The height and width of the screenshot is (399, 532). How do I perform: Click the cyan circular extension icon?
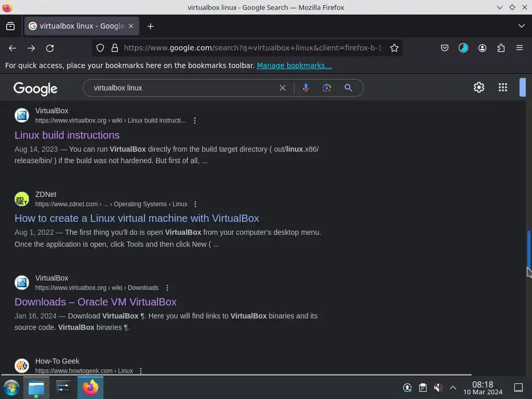pyautogui.click(x=463, y=48)
